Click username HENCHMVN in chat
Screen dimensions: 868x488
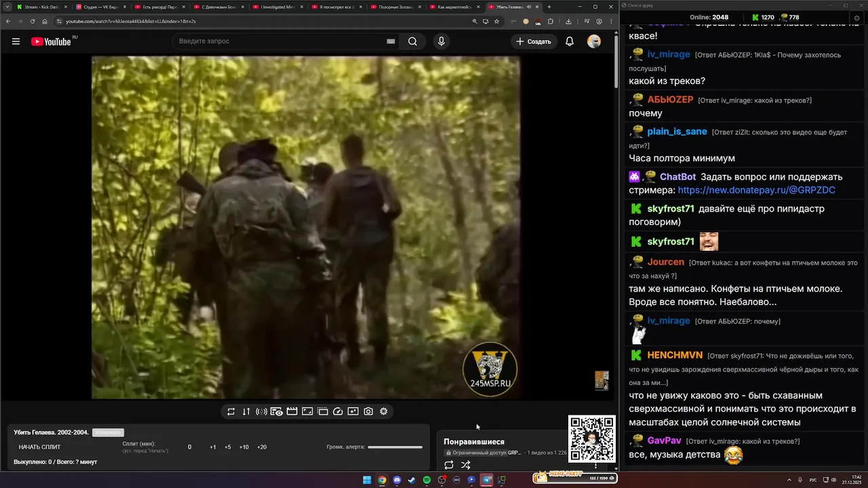[675, 355]
